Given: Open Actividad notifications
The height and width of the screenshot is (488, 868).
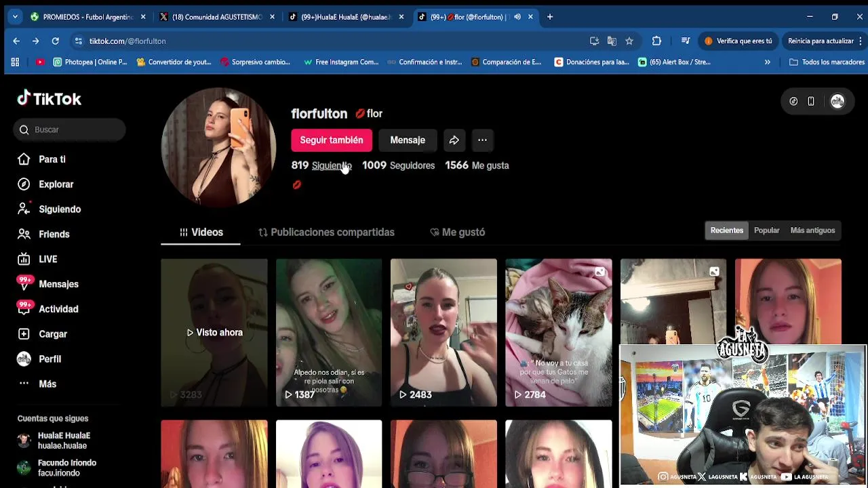Looking at the screenshot, I should (x=47, y=309).
